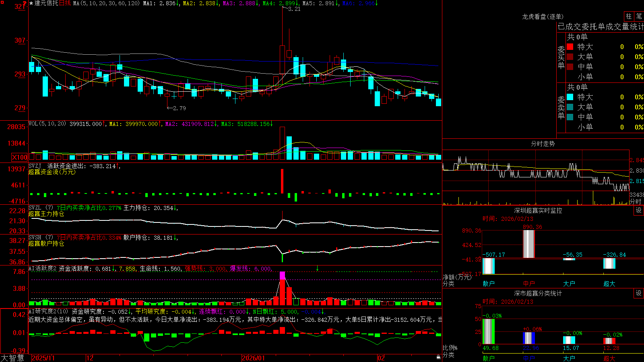Click the 深市超赢分类统计 panel title
Screen dimensions: 644x362
coord(538,293)
